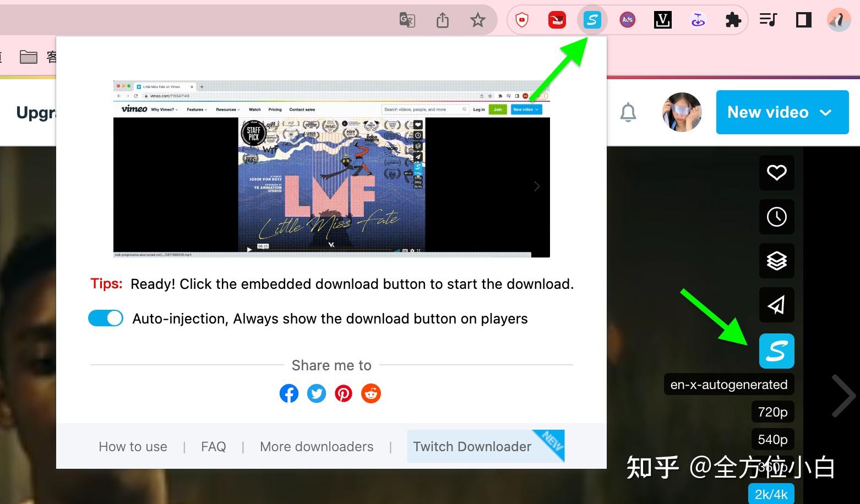Viewport: 860px width, 504px height.
Task: Open the New video dropdown
Action: tap(782, 112)
